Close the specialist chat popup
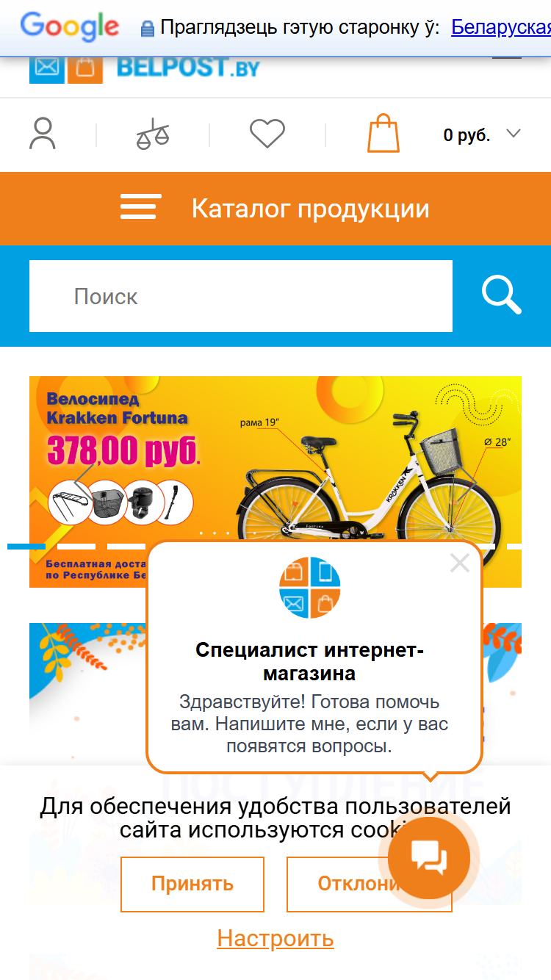 (460, 563)
